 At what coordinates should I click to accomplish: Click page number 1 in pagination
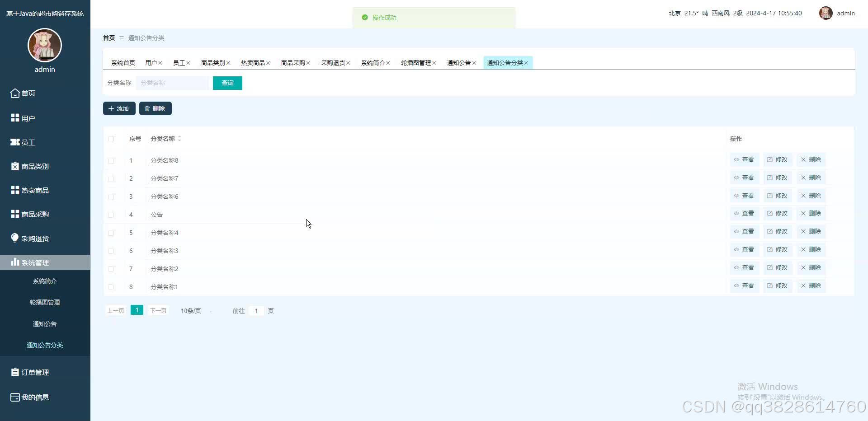(137, 310)
